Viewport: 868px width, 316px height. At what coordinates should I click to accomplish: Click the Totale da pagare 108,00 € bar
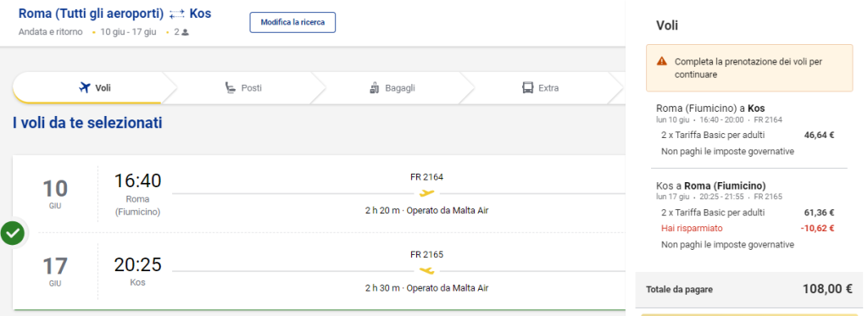point(749,290)
